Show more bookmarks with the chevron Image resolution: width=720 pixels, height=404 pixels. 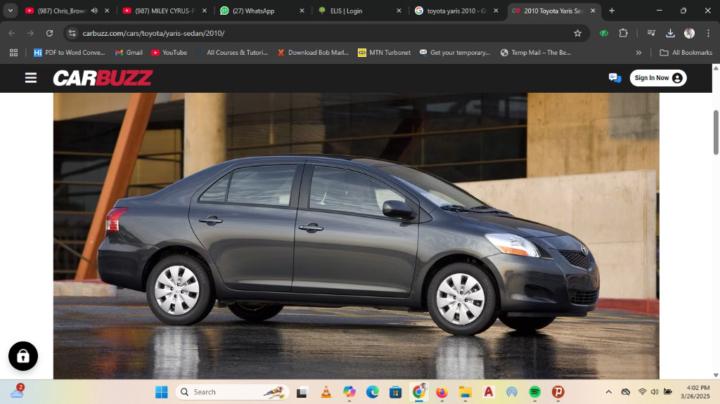click(x=638, y=53)
